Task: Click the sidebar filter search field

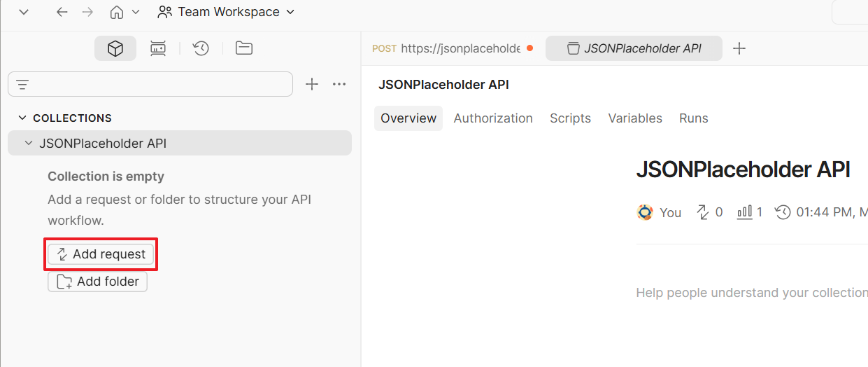Action: point(150,84)
